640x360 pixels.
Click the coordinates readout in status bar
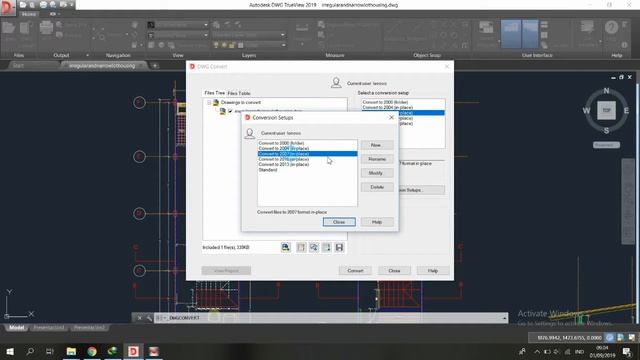(569, 338)
